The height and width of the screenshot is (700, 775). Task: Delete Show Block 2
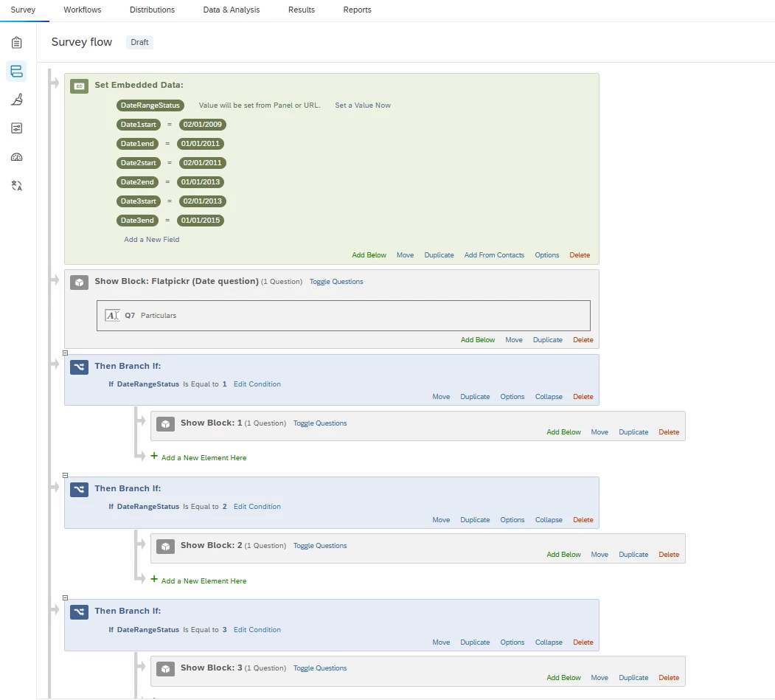[669, 555]
